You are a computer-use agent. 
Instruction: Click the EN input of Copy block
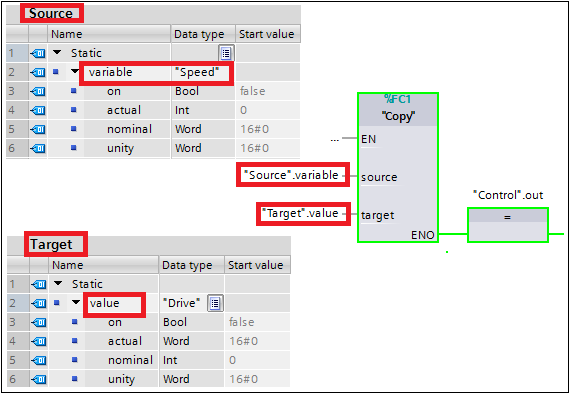coord(369,139)
